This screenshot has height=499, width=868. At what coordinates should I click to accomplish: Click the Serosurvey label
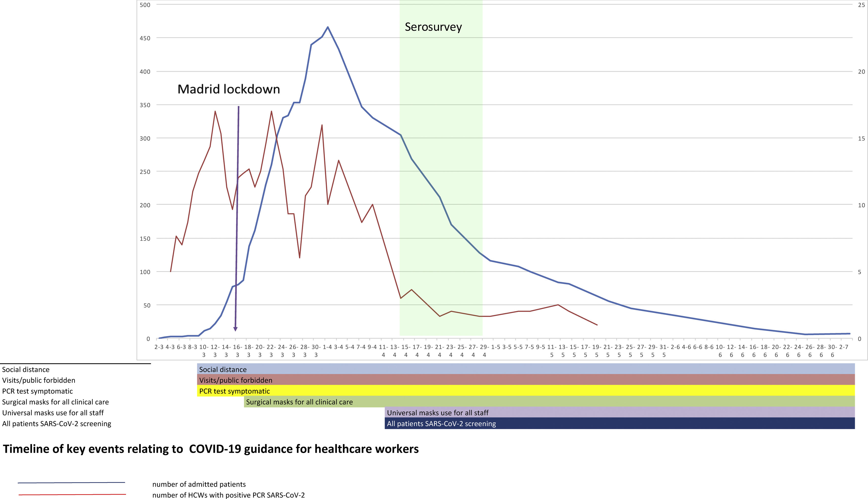[433, 27]
